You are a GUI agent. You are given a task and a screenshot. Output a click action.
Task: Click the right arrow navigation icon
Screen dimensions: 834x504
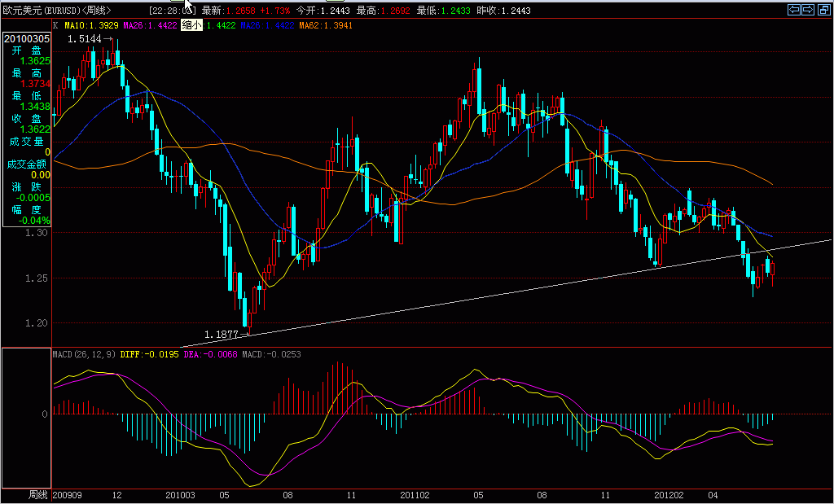click(808, 10)
